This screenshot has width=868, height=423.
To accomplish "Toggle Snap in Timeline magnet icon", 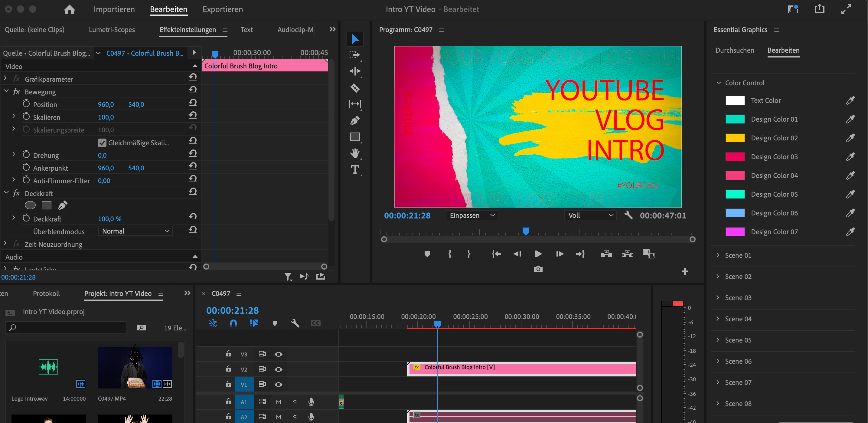I will click(x=233, y=323).
